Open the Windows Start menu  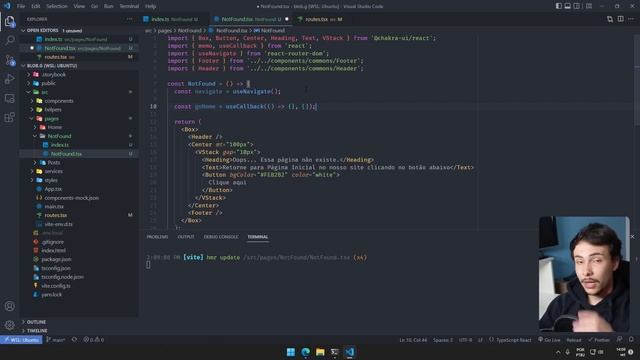click(291, 352)
